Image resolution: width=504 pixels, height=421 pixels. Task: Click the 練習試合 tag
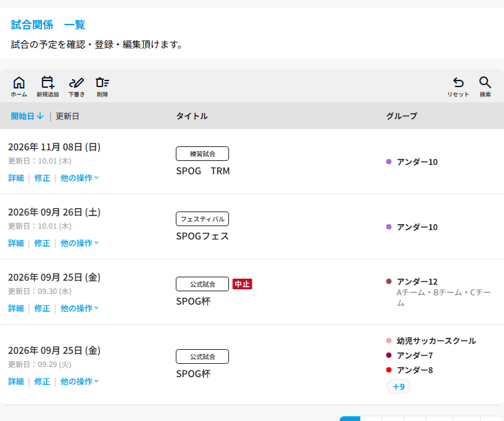click(202, 154)
